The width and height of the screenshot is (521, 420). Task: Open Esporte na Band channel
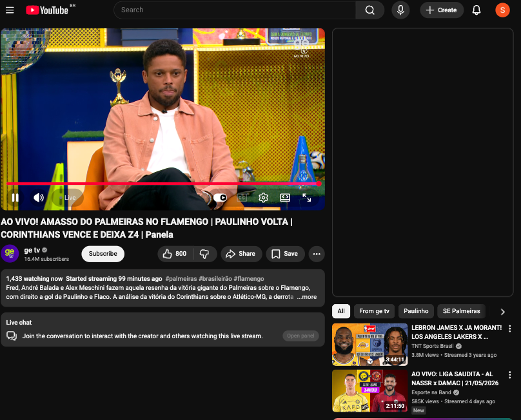431,392
